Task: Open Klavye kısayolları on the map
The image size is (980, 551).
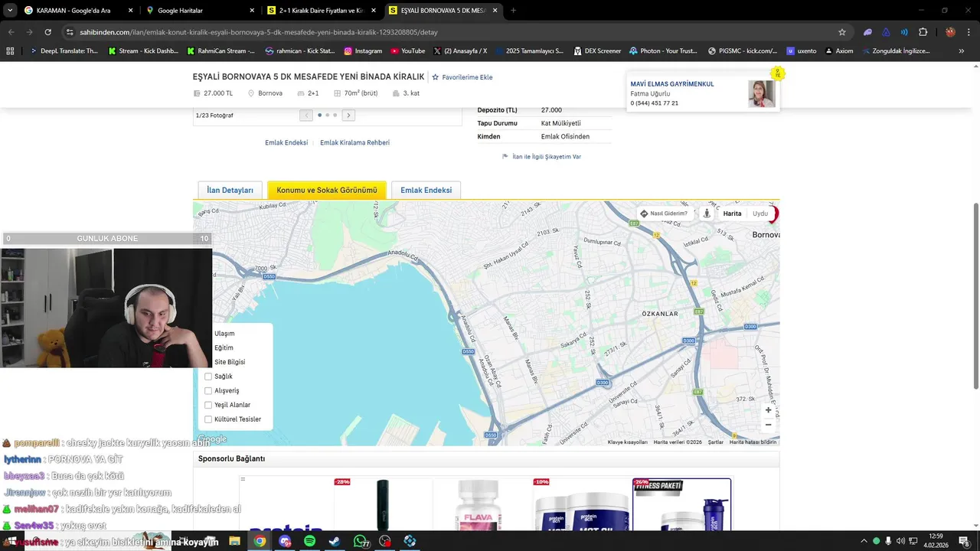Action: click(x=628, y=442)
